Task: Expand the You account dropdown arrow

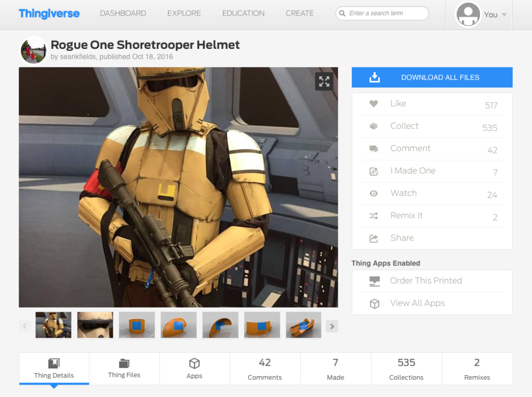Action: pos(504,15)
